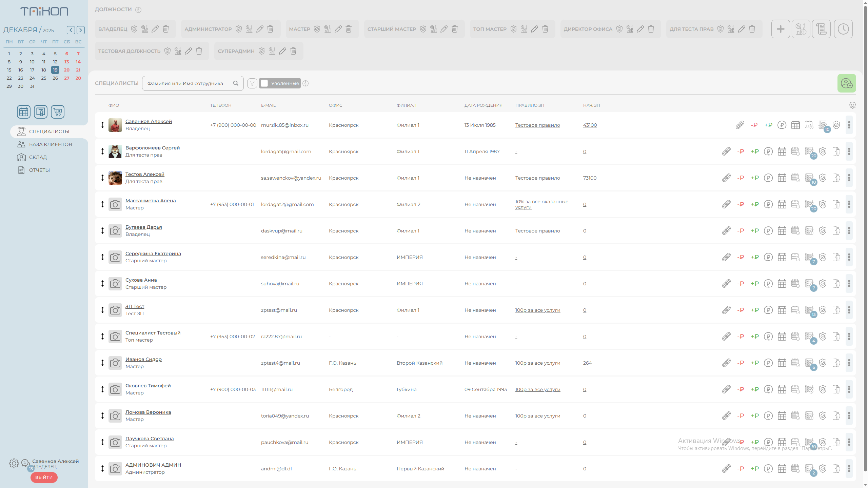The height and width of the screenshot is (488, 868).
Task: Select December 25 in sidebar calendar
Action: (44, 78)
